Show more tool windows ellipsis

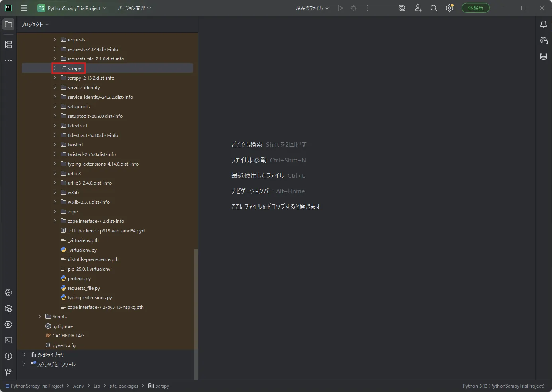pyautogui.click(x=8, y=60)
